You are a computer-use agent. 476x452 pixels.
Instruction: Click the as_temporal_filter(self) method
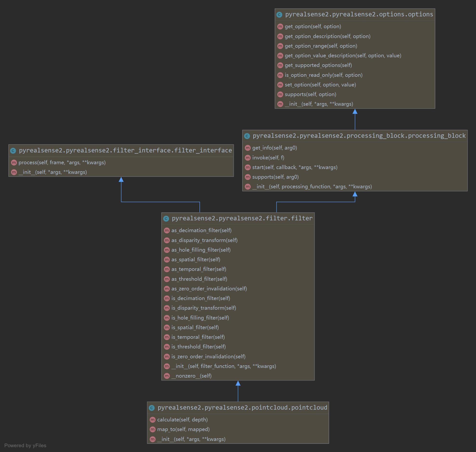tap(199, 269)
